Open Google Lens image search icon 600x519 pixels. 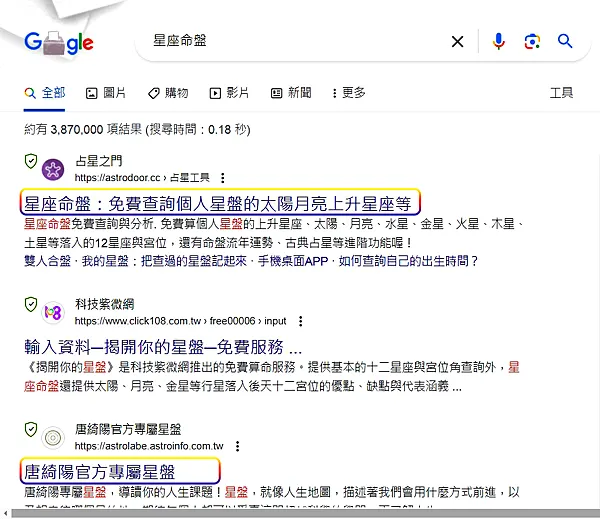point(532,41)
